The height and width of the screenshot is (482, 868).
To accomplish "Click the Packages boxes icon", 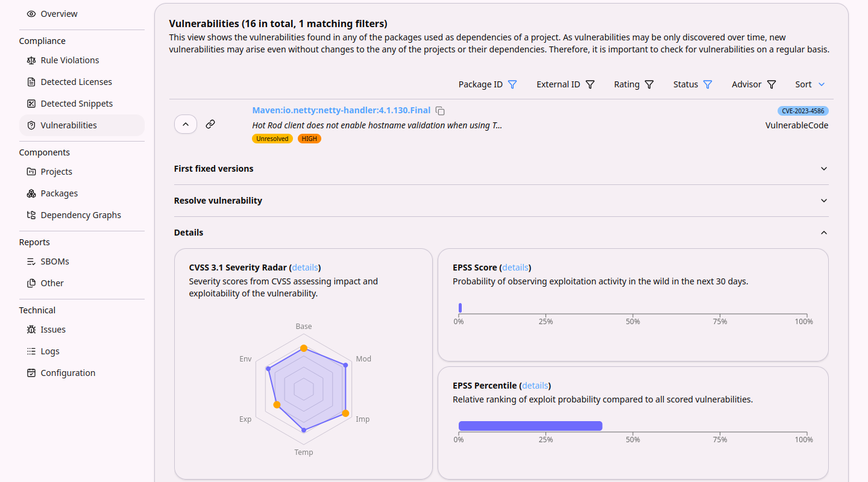I will [x=31, y=193].
